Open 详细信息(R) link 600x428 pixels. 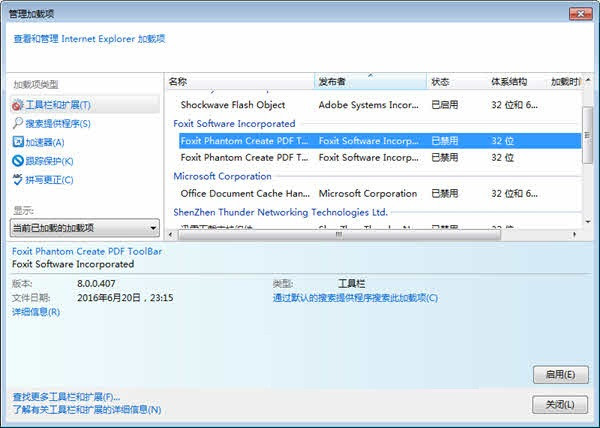click(36, 312)
